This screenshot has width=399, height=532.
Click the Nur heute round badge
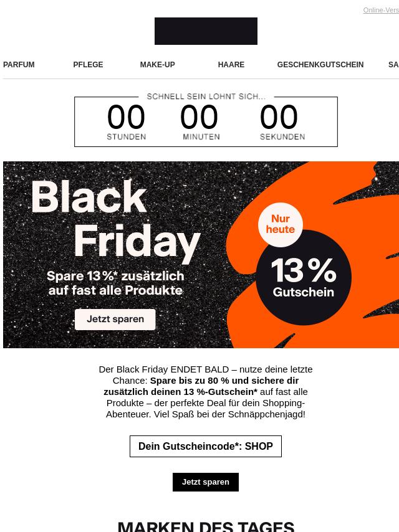point(280,224)
